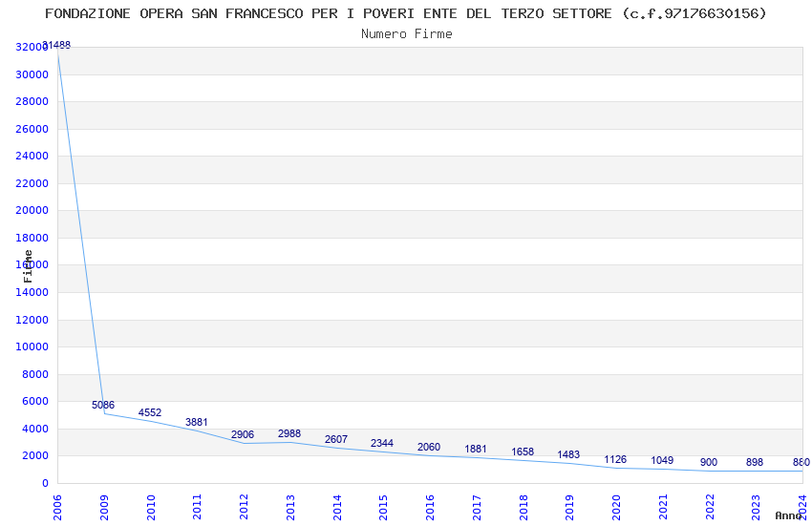Click the y-axis value 4000

(35, 429)
